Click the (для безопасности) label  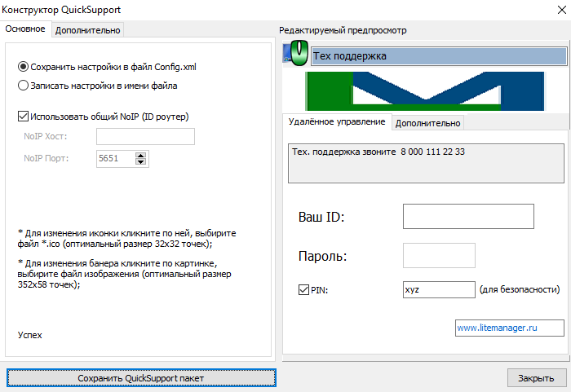pyautogui.click(x=520, y=290)
